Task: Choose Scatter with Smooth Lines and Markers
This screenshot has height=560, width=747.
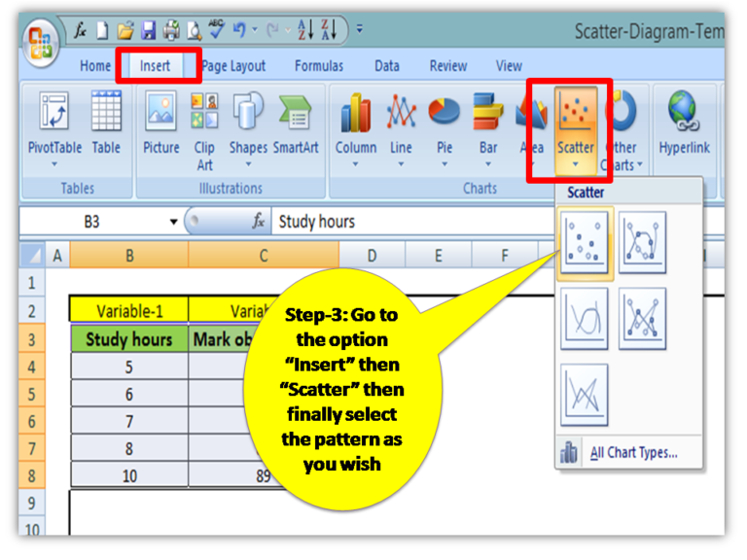Action: 642,243
